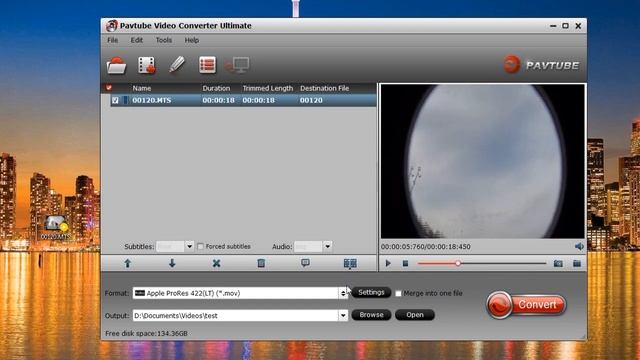Open the Format dropdown arrow

(343, 293)
